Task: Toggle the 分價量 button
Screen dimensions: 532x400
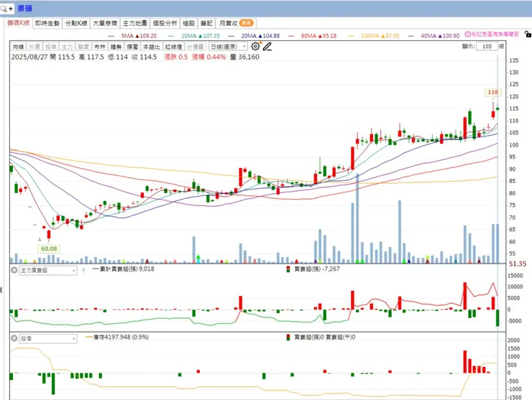Action: (195, 47)
